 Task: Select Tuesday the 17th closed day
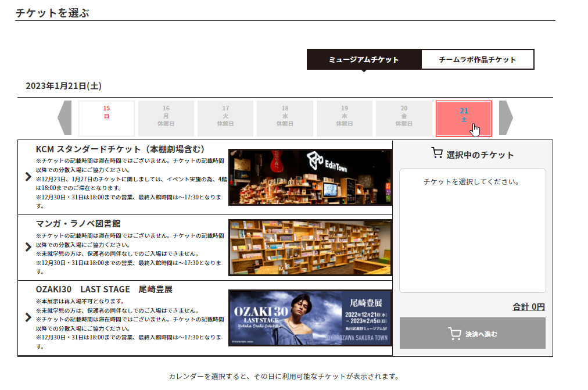tap(225, 118)
